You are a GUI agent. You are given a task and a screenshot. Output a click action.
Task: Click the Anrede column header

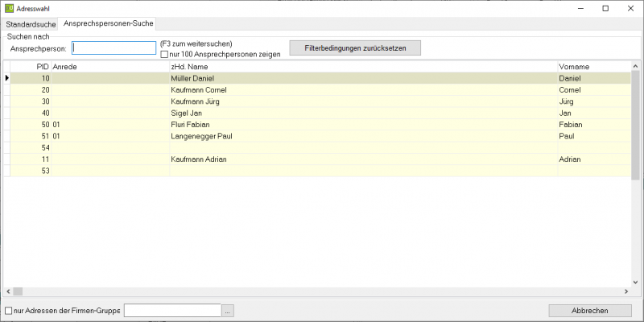[x=110, y=67]
